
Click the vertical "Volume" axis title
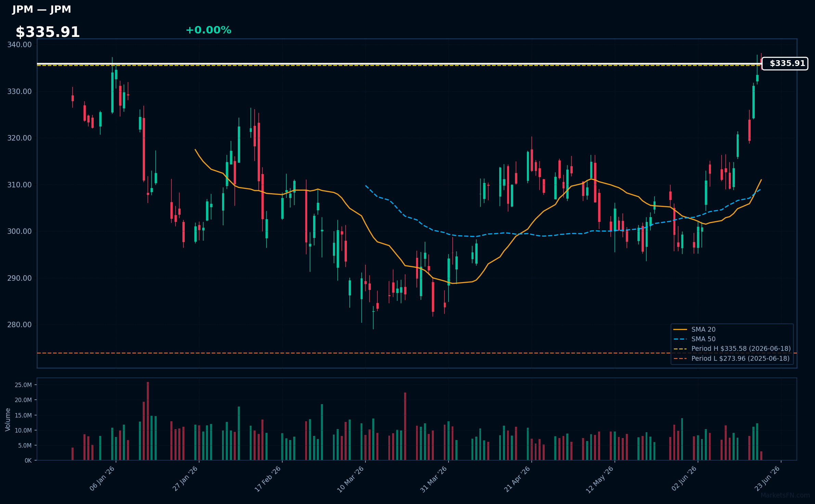(8, 420)
